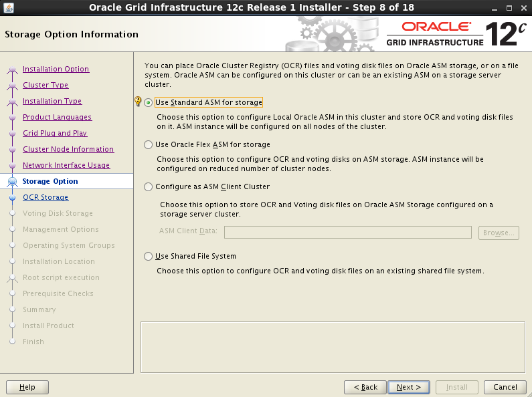
Task: Click the yellow lightbulb hint icon
Action: pyautogui.click(x=138, y=101)
